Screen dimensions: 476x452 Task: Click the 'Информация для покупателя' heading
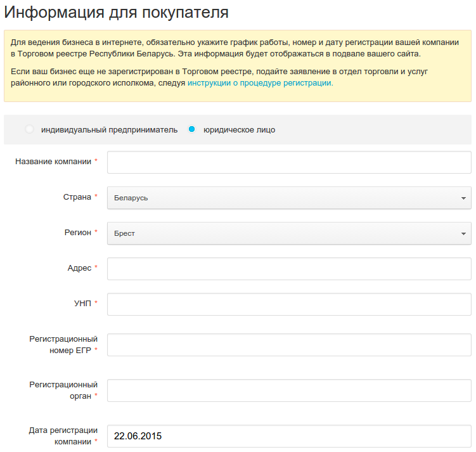117,11
